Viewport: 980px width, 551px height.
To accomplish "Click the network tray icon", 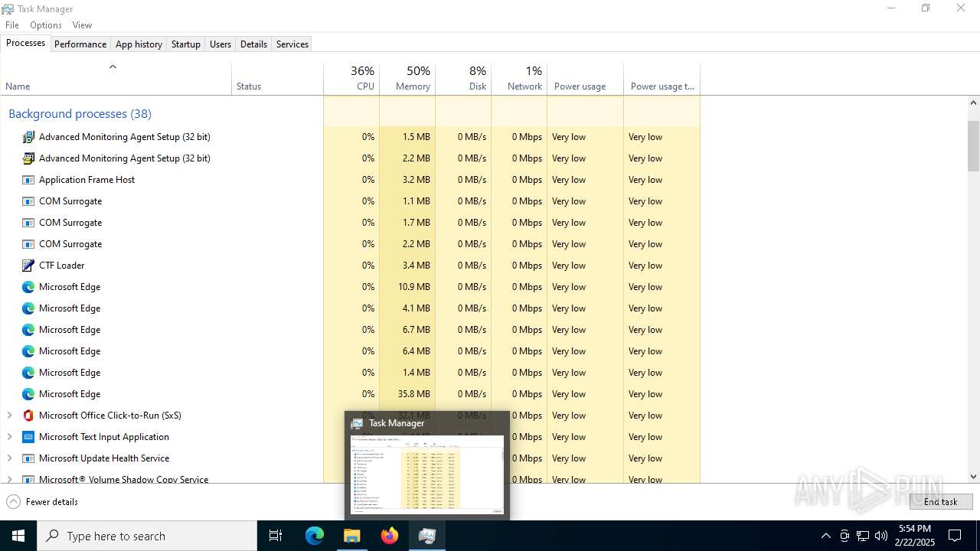I will pos(863,536).
